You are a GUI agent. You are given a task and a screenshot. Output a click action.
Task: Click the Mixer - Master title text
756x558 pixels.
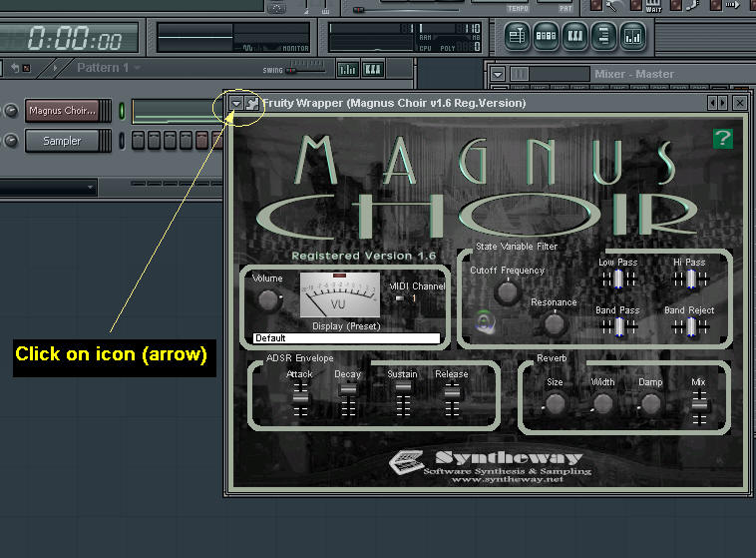(x=634, y=74)
